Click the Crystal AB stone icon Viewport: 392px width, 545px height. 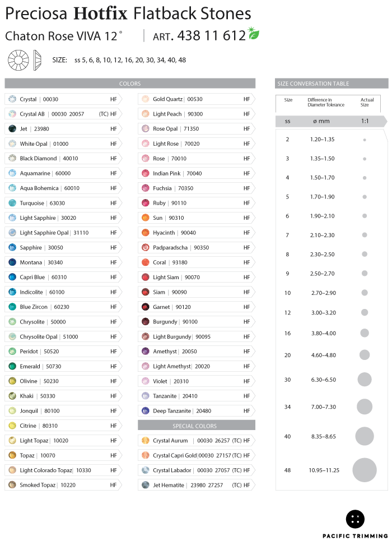[12, 114]
